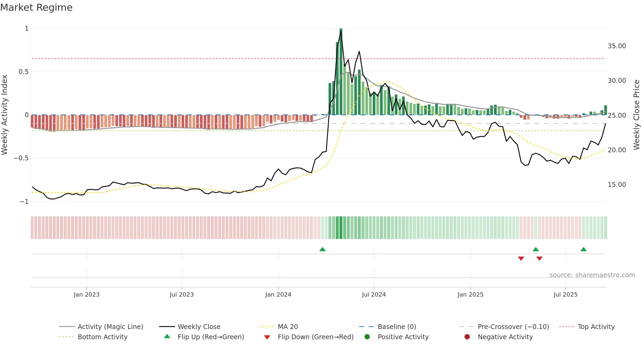The image size is (644, 362).
Task: Click the last green Flip Up marker after Jul 2025
Action: click(583, 249)
